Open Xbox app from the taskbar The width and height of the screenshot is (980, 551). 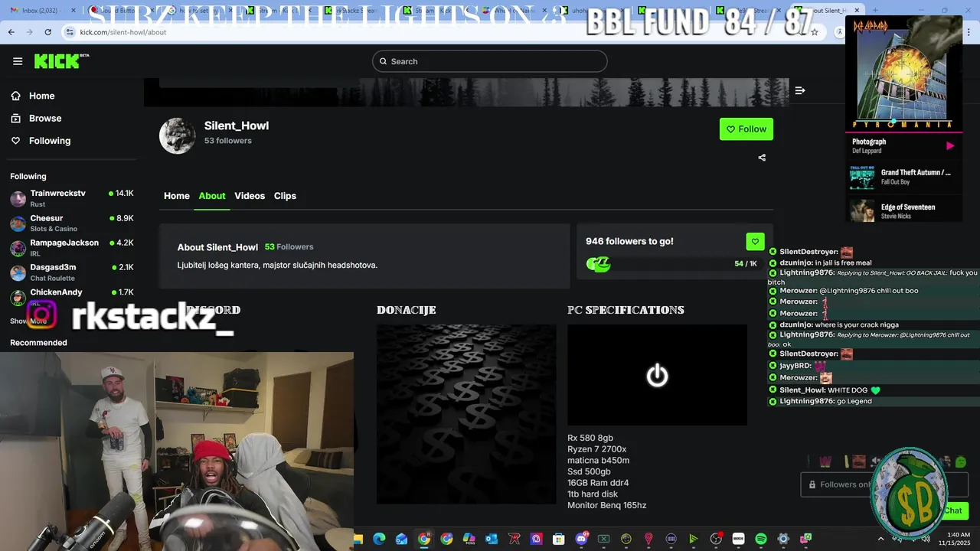[603, 539]
